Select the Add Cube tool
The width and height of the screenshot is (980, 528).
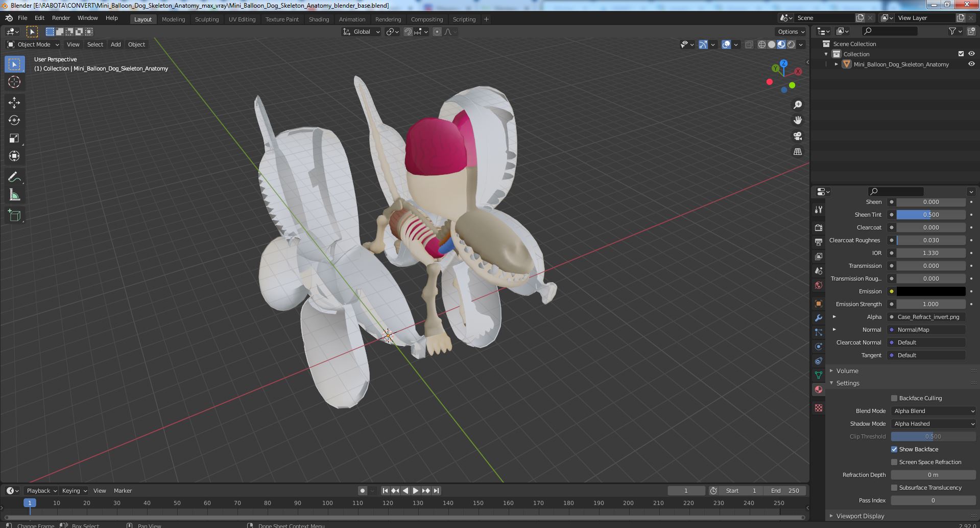coord(14,216)
